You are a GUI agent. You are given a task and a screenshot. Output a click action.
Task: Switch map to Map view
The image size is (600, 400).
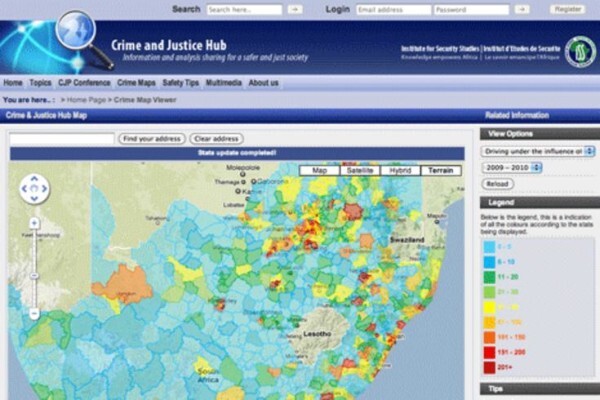click(320, 171)
